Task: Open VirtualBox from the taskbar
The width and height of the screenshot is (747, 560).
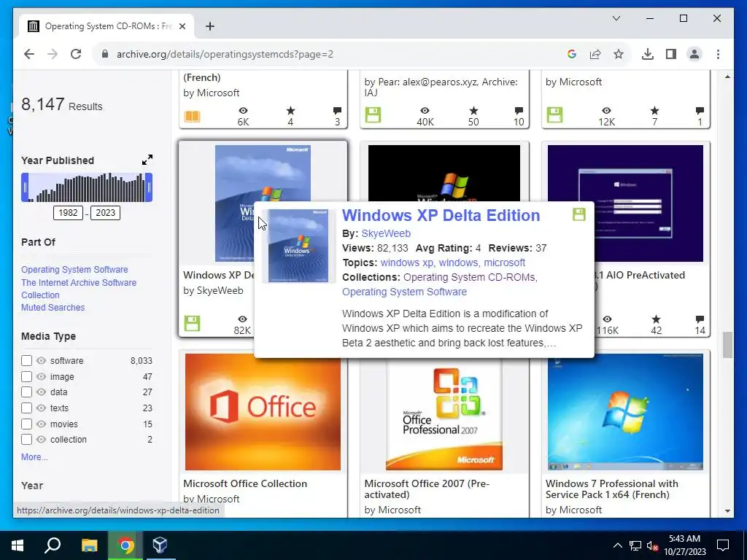Action: tap(160, 545)
